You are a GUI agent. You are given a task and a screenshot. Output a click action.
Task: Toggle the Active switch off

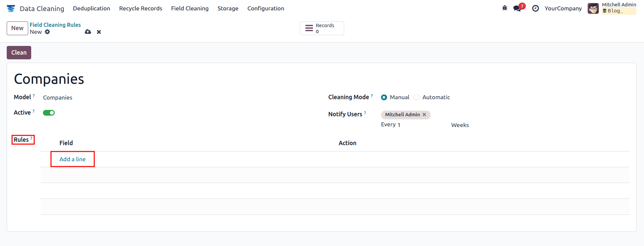(x=49, y=113)
